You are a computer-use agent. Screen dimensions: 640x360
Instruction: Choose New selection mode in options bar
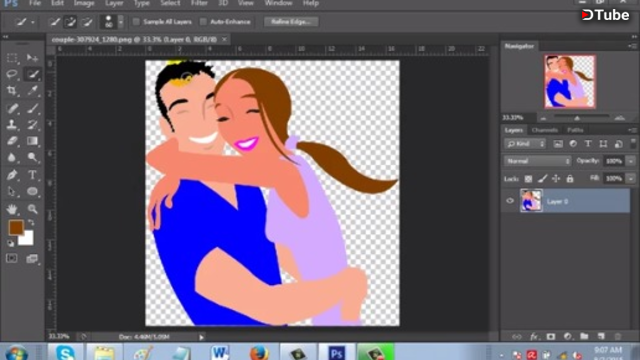click(54, 22)
